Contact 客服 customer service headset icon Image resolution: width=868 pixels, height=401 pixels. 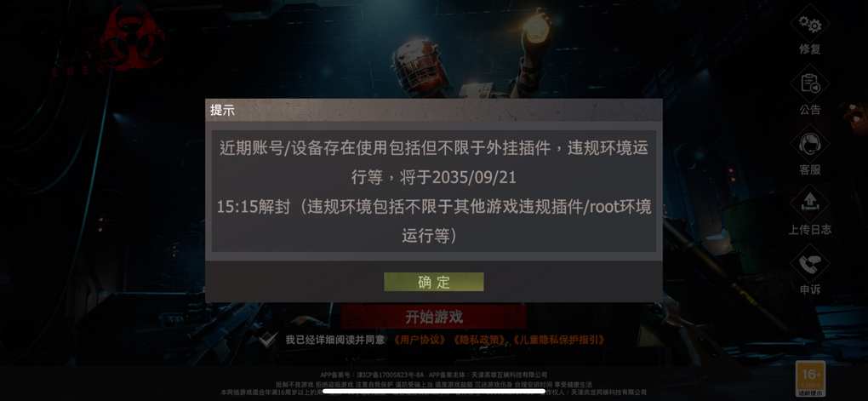[809, 144]
